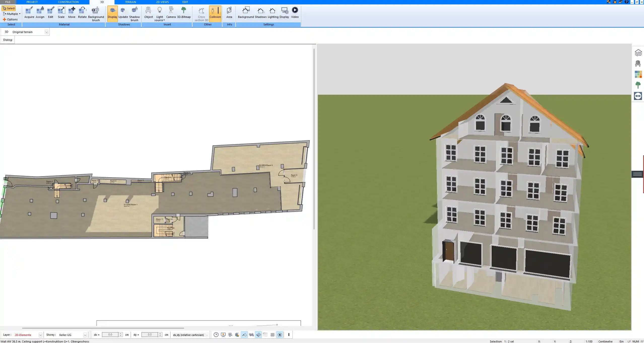Open the wrench tools icon in title bar

[x=608, y=2]
